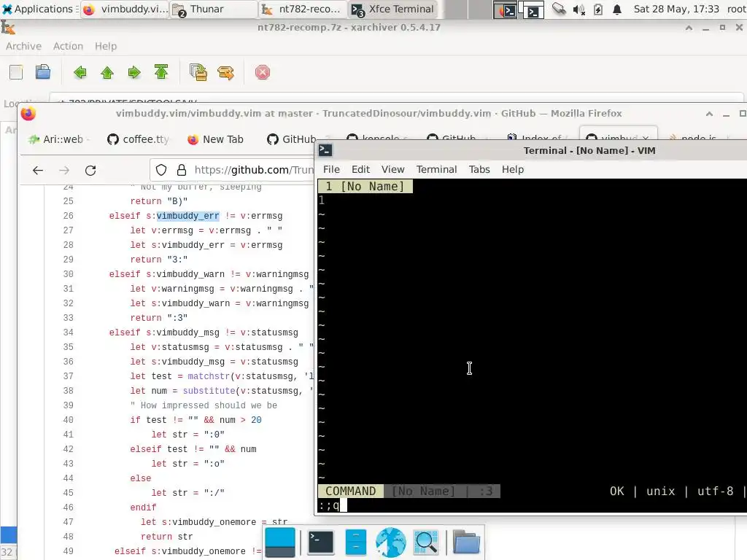Click the tracking protection shield icon

coord(161,170)
